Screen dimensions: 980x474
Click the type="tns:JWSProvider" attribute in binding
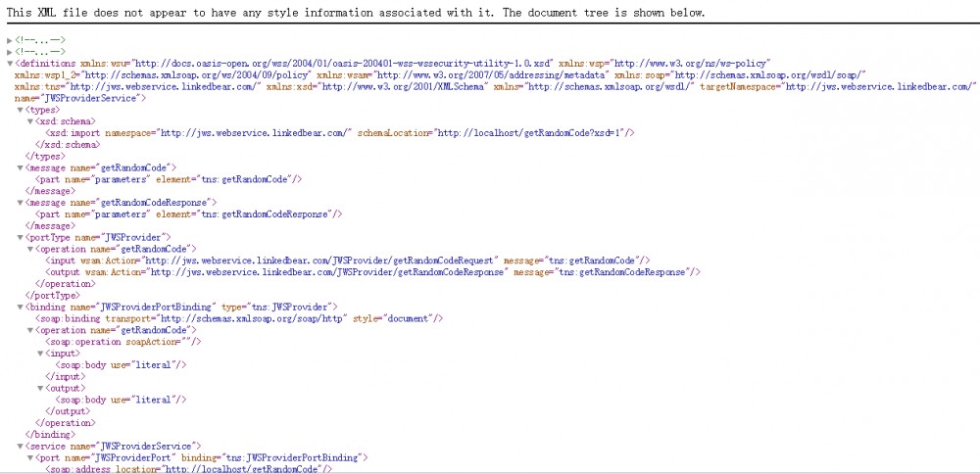tap(277, 307)
